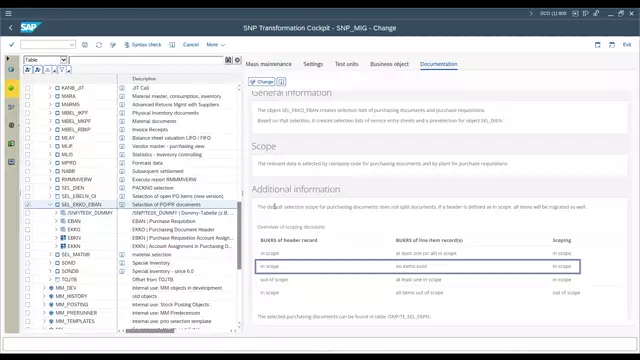Select the MM_TEMPLATES tree item
This screenshot has width=640, height=360.
point(75,321)
